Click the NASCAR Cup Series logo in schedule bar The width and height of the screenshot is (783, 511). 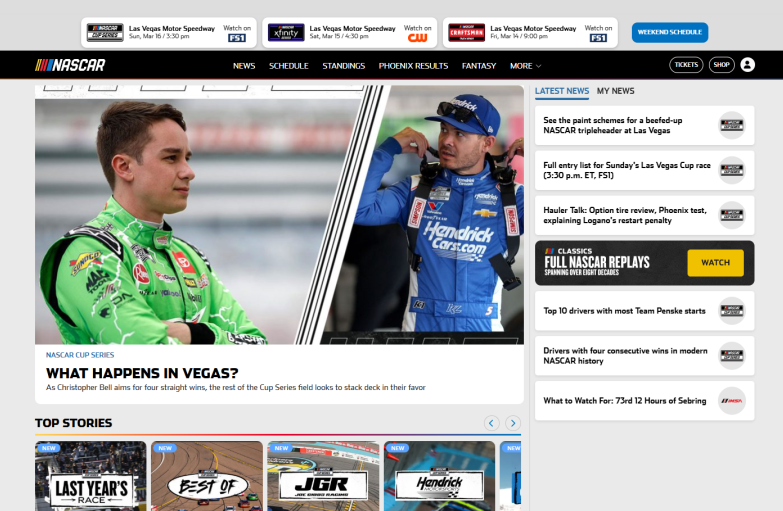(x=105, y=32)
